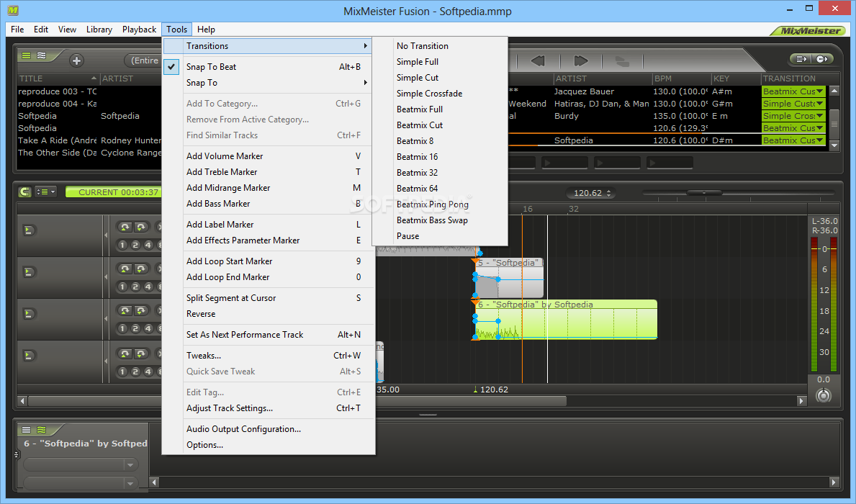Click the MixMeister logo badge
Image resolution: width=856 pixels, height=504 pixels.
808,30
